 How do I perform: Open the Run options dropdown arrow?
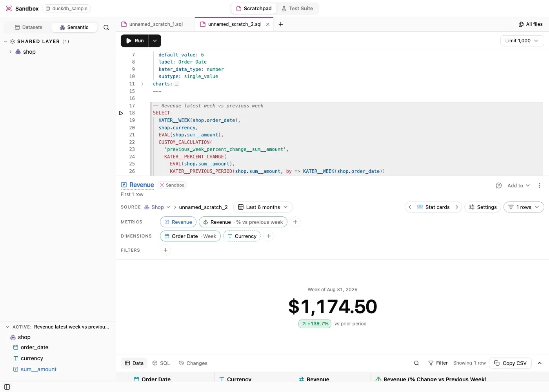pos(155,41)
